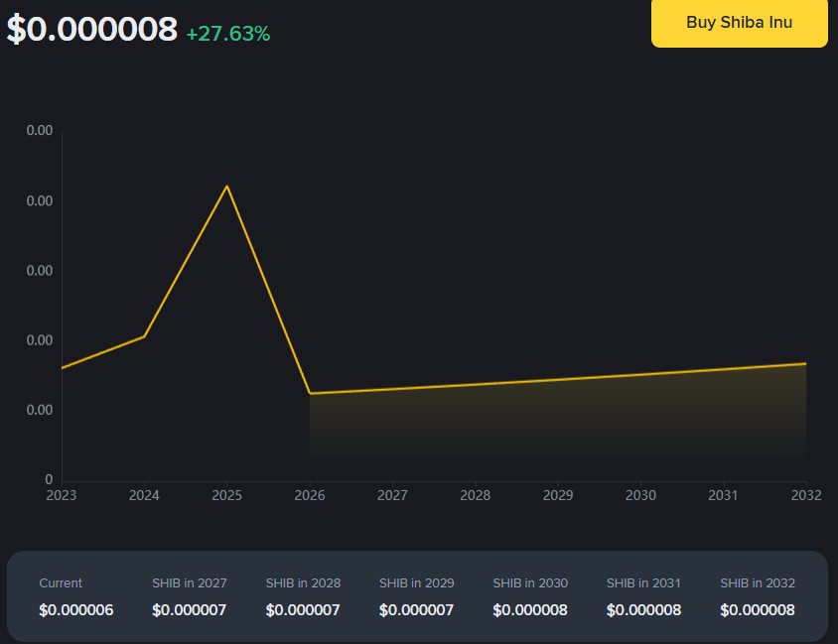Open the SHIB in 2030 prediction card

[530, 596]
